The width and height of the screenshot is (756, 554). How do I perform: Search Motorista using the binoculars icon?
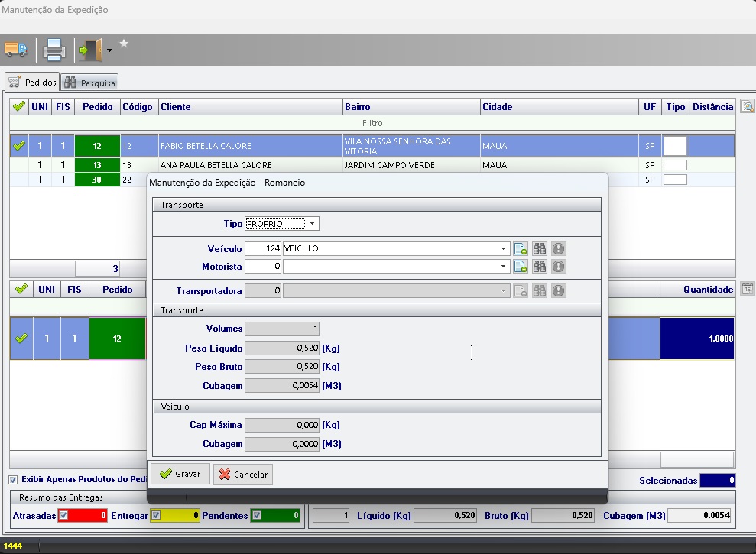tap(540, 267)
